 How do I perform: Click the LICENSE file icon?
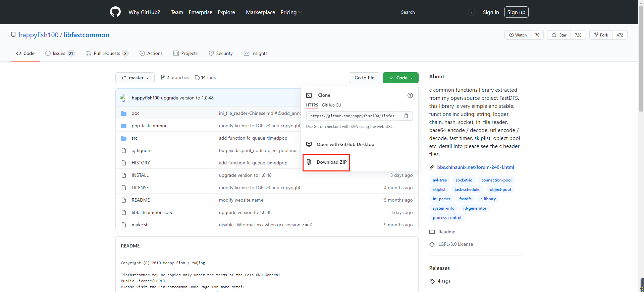[124, 188]
